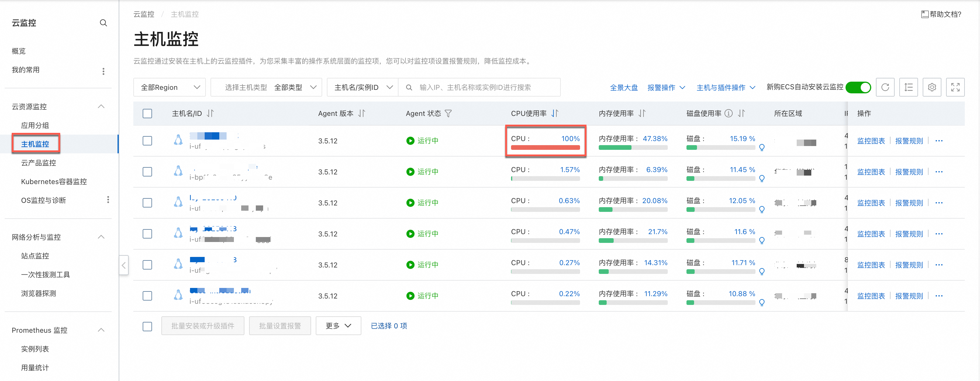980x381 pixels.
Task: Click the 批量设置报警 button
Action: 280,326
